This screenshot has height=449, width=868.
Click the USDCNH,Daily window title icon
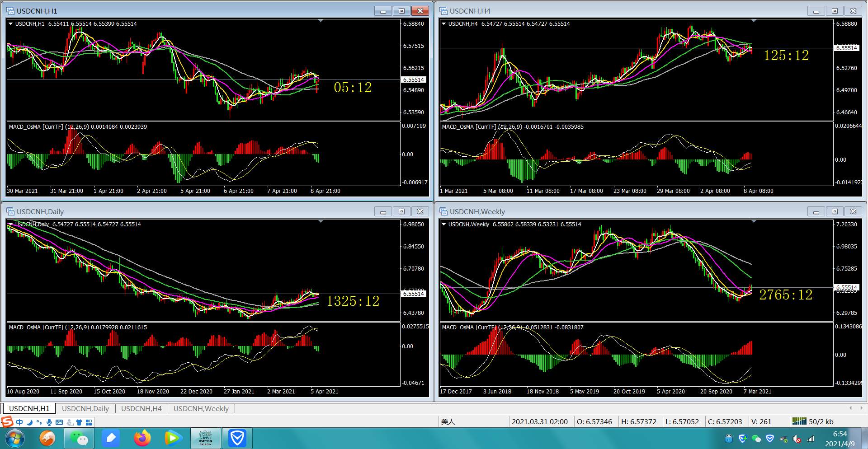point(10,211)
